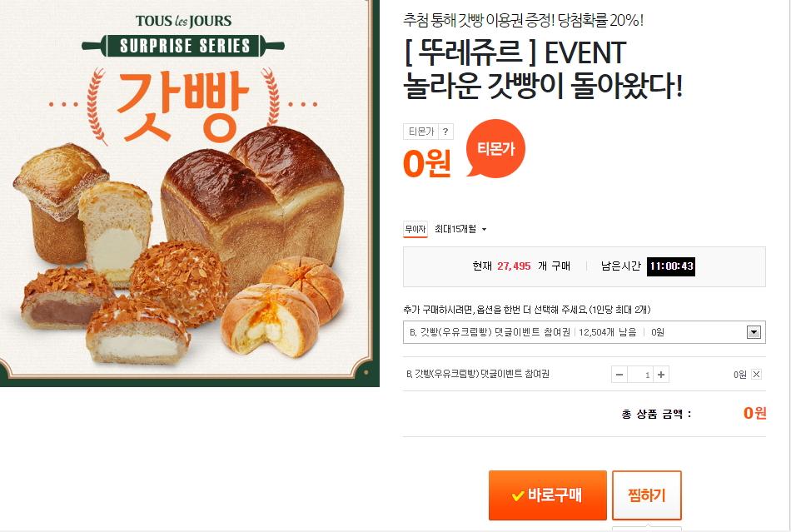Click the question mark help icon beside 티몬가

pyautogui.click(x=445, y=132)
